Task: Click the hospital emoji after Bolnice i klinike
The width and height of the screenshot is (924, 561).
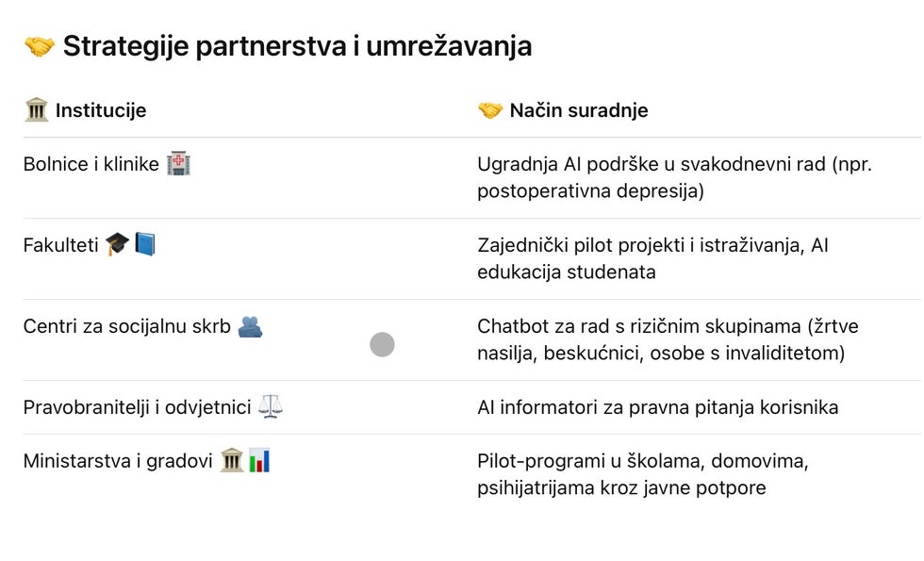Action: click(178, 163)
